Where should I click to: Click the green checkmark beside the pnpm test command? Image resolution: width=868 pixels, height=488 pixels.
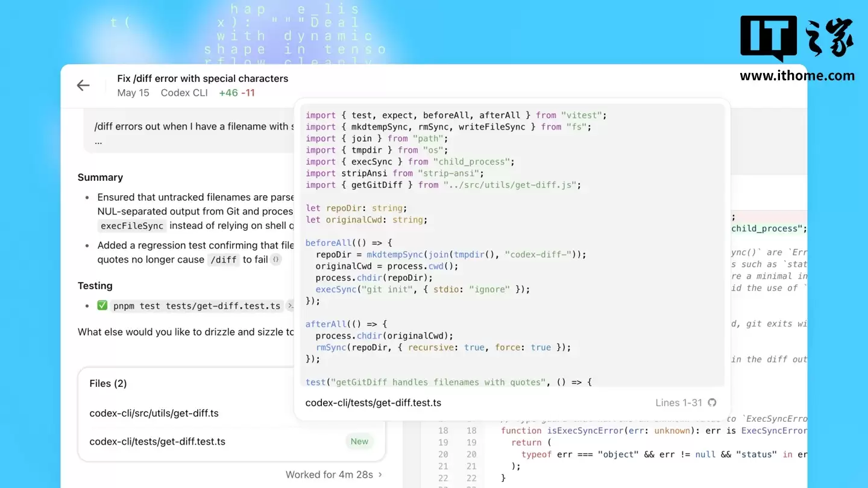pos(102,305)
